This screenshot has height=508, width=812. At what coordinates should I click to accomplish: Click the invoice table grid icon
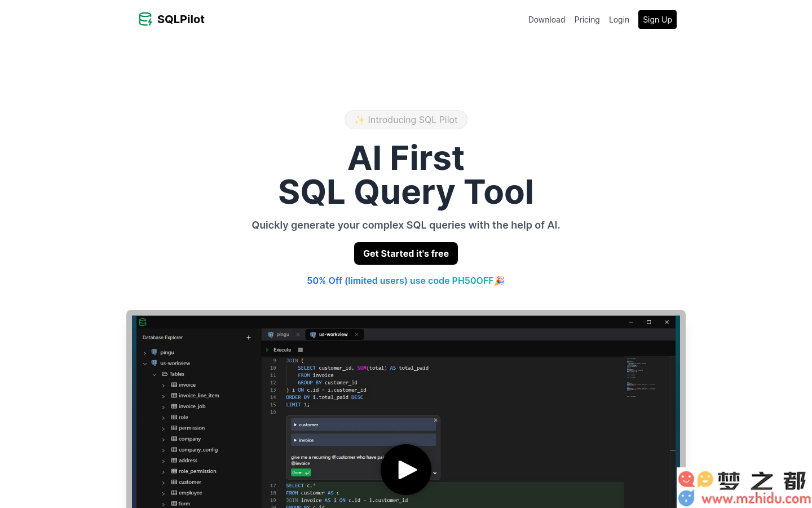click(174, 384)
